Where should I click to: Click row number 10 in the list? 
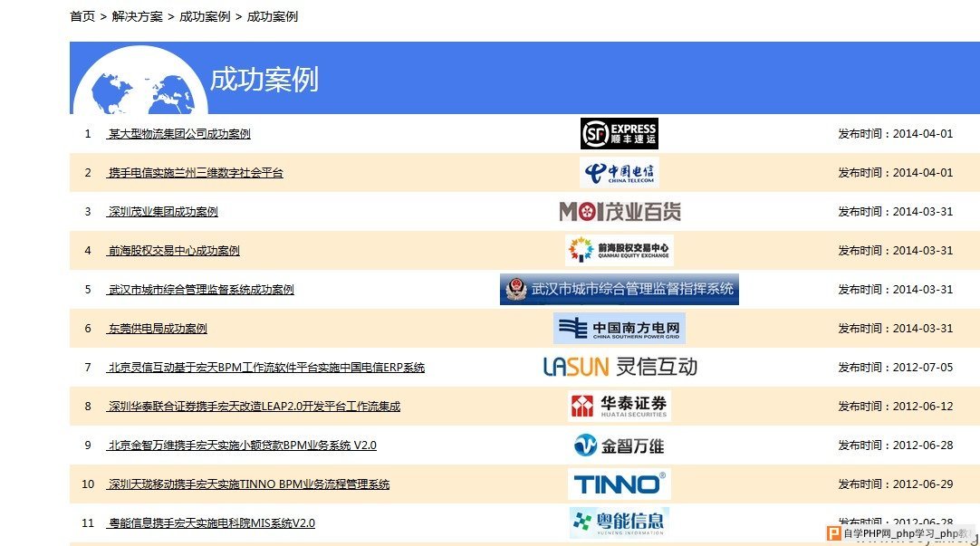(x=88, y=484)
